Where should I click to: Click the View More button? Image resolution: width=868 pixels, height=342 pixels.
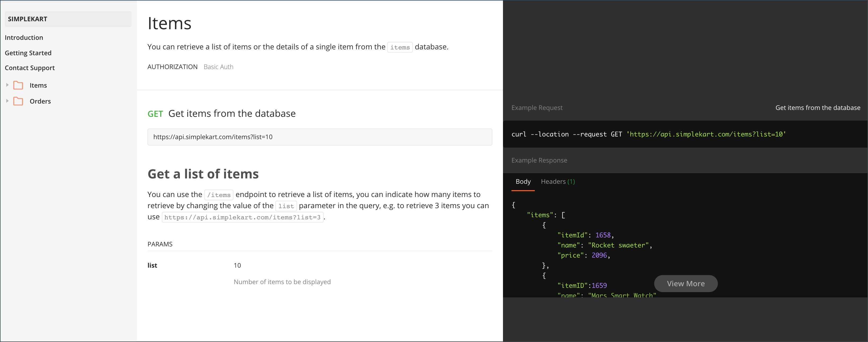point(686,284)
